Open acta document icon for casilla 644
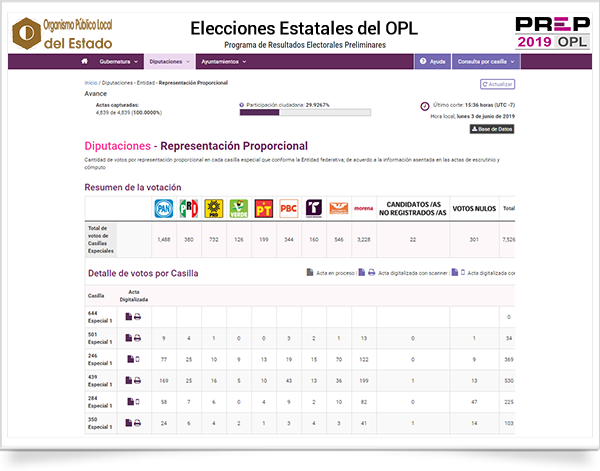Image resolution: width=600 pixels, height=471 pixels. [129, 317]
